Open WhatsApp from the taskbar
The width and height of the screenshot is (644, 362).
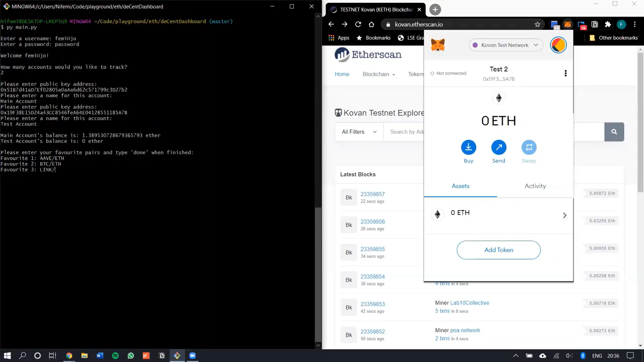[x=131, y=355]
